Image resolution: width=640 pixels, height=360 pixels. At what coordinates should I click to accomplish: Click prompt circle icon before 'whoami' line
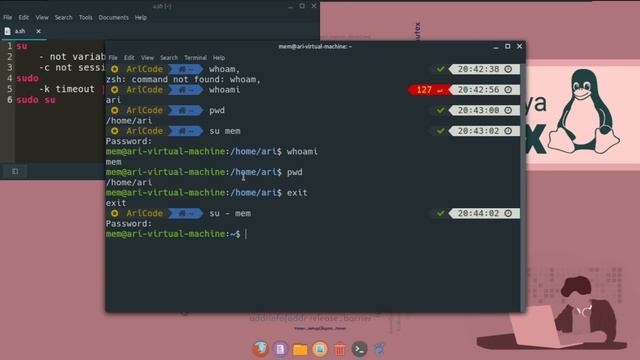point(115,90)
